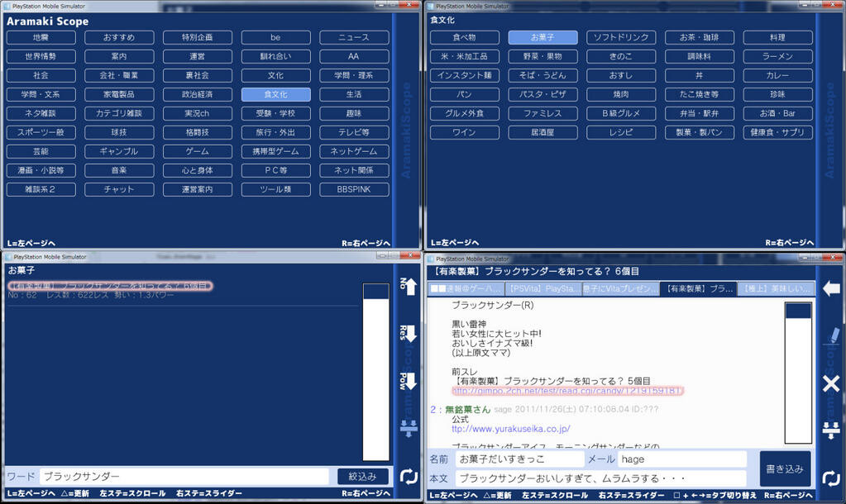Focus the ワード search field
The height and width of the screenshot is (504, 846).
(184, 477)
